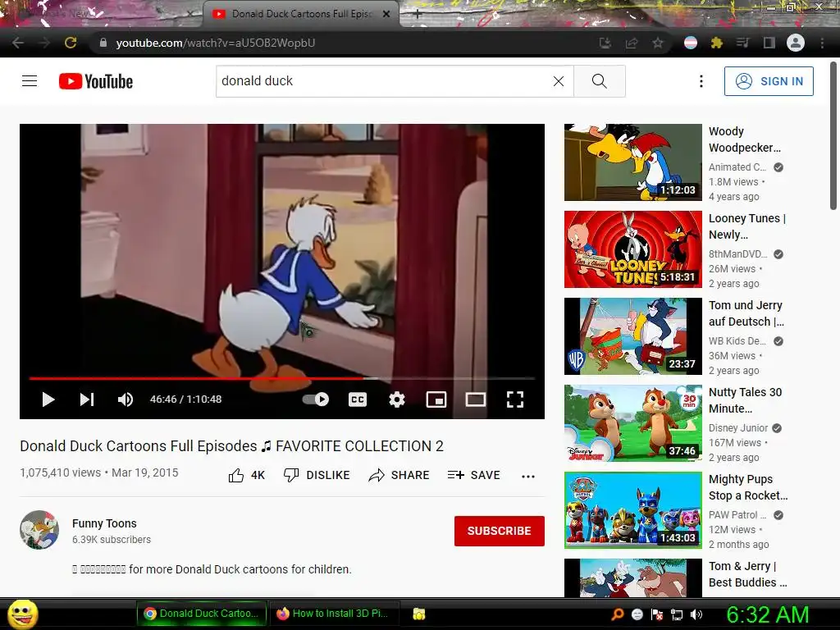
Task: Open more actions ellipsis below video
Action: pos(528,477)
